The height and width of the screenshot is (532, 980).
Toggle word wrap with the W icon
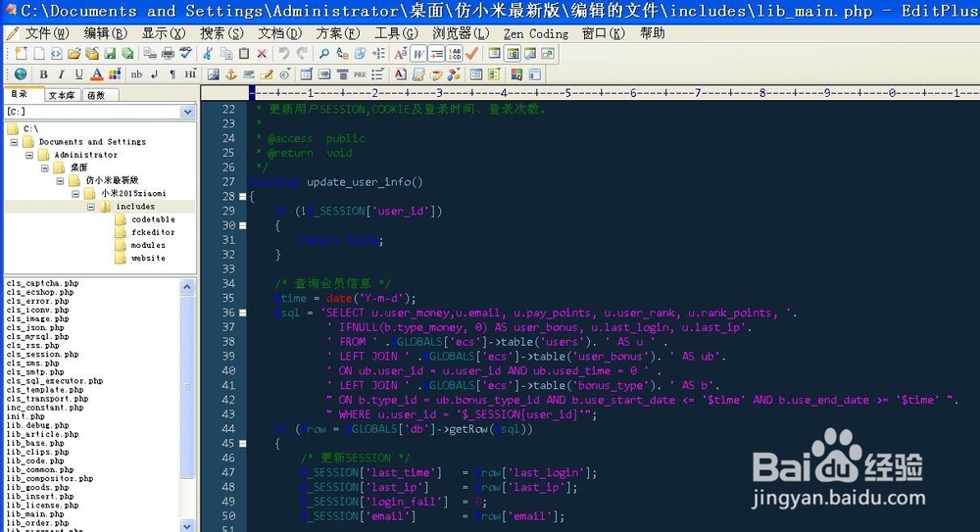(418, 54)
